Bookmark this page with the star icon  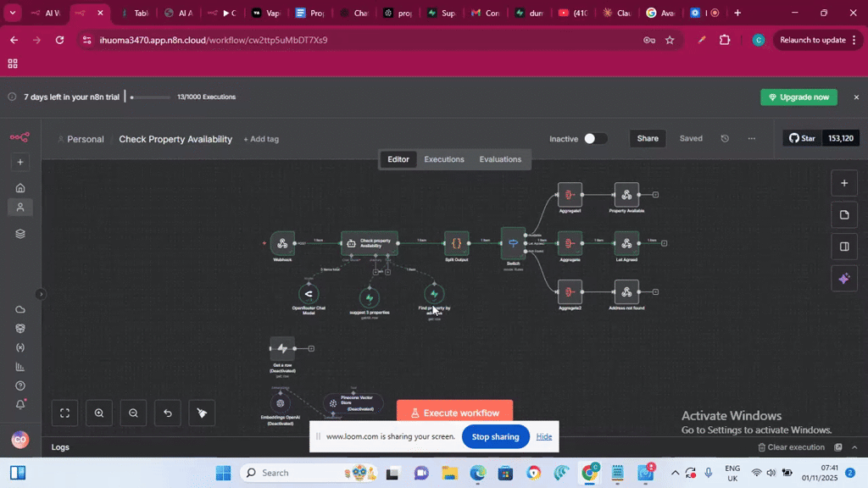pyautogui.click(x=670, y=40)
